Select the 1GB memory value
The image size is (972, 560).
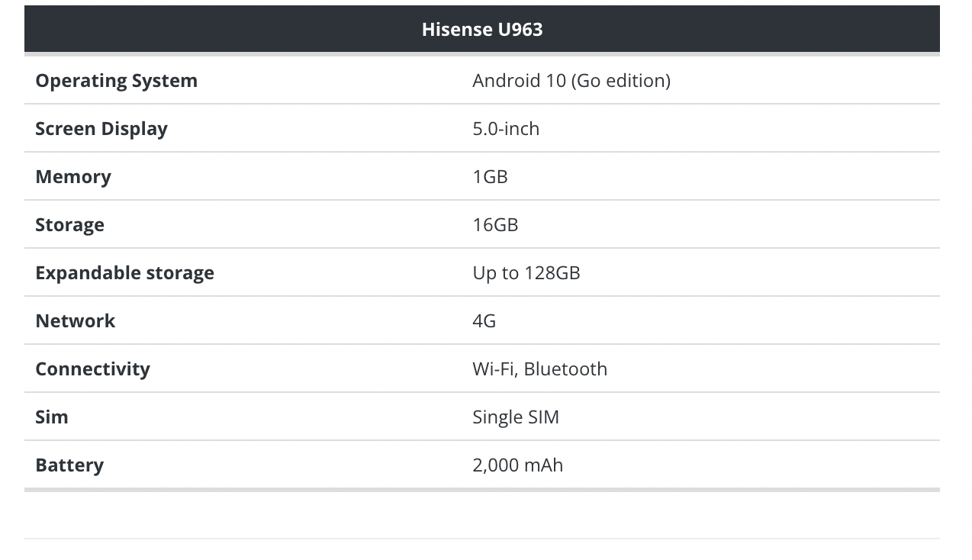pos(490,177)
